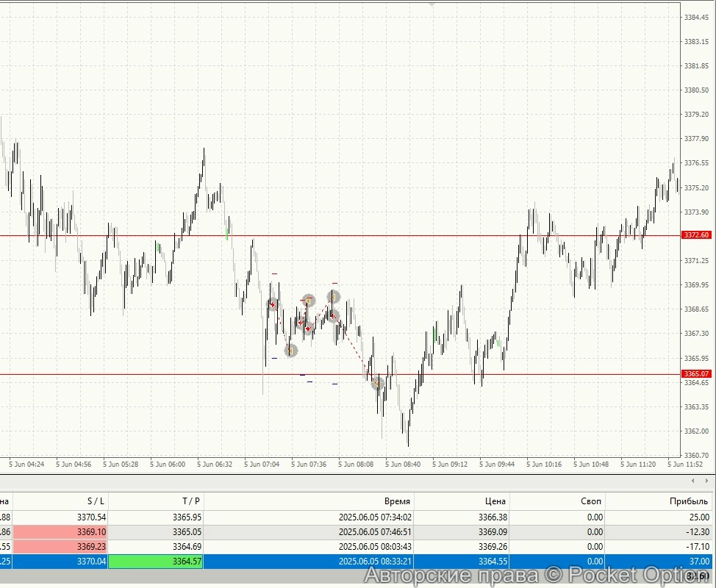
Task: Click the red trade arrow in the 07:36 candle cluster
Action: [308, 328]
